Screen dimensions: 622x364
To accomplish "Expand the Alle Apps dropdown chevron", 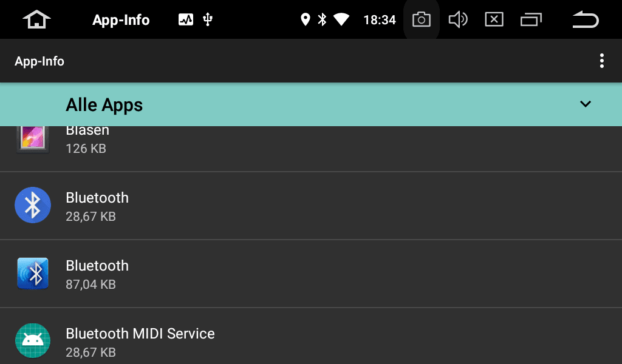I will (x=586, y=104).
